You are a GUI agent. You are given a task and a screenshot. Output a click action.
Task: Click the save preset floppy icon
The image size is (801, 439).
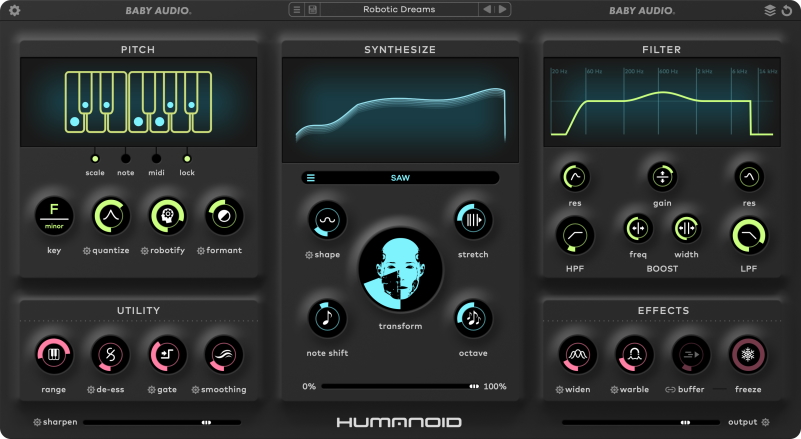(x=312, y=9)
